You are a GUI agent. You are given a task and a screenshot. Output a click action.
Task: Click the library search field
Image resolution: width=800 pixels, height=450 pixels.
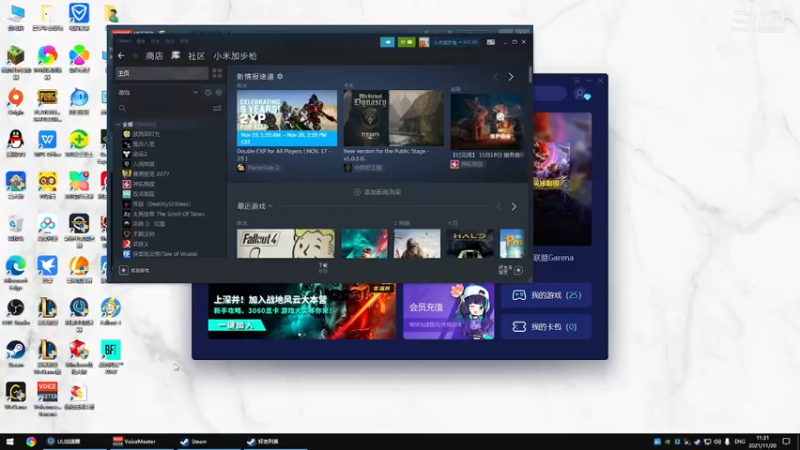tap(163, 108)
